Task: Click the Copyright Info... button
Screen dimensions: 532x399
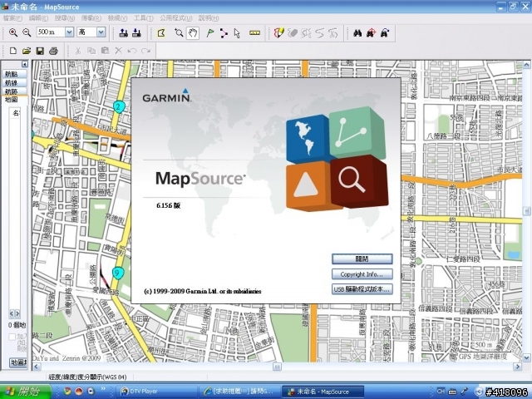Action: pos(362,274)
